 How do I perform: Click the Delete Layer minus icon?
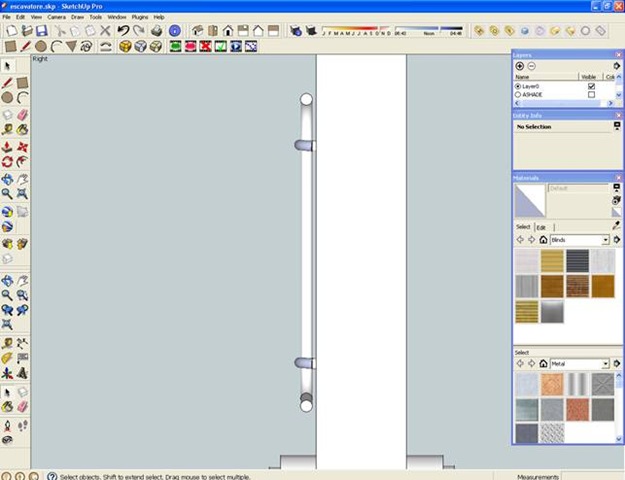click(x=532, y=66)
